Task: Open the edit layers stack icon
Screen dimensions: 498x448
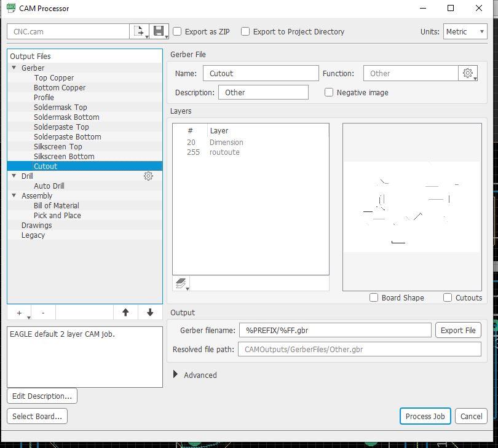Action: [181, 283]
